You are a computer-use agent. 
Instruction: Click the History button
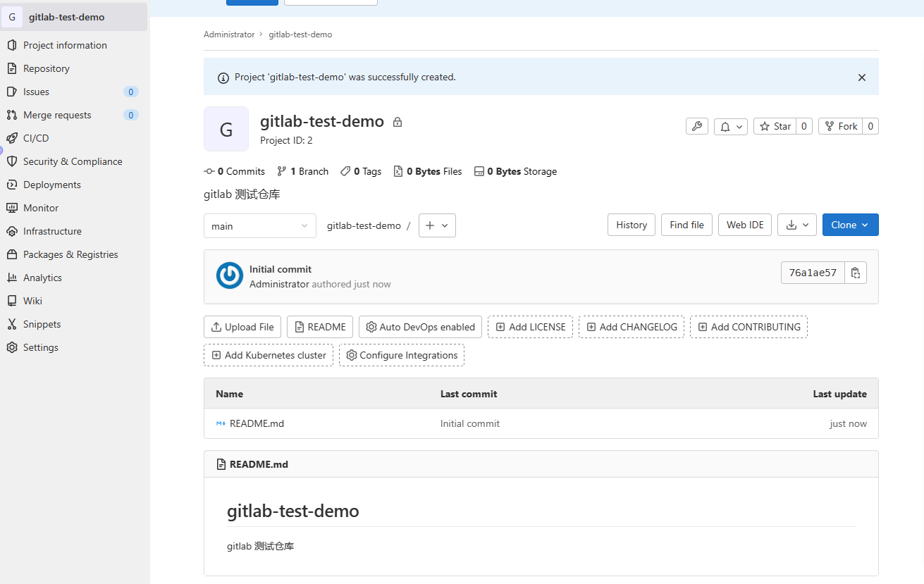(x=632, y=225)
